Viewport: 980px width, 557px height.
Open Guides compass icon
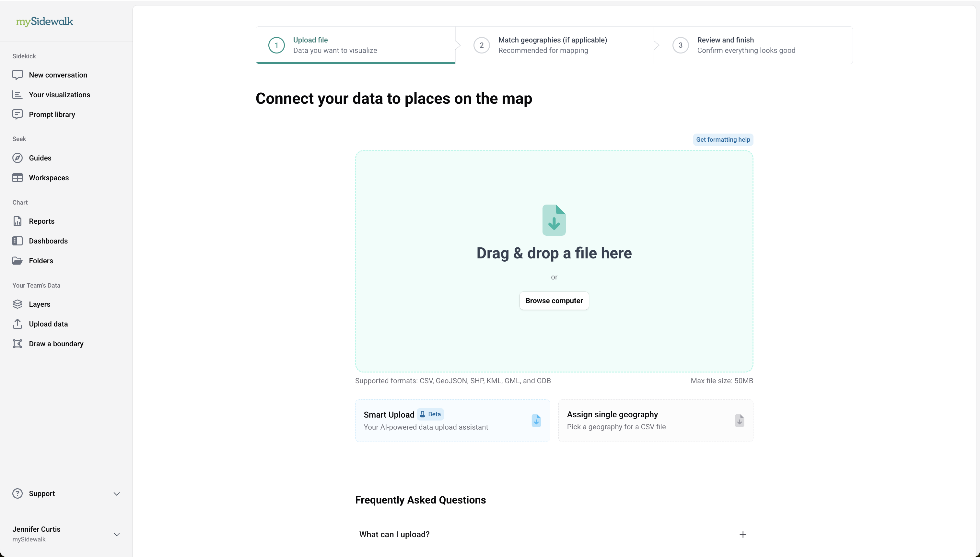pos(17,158)
